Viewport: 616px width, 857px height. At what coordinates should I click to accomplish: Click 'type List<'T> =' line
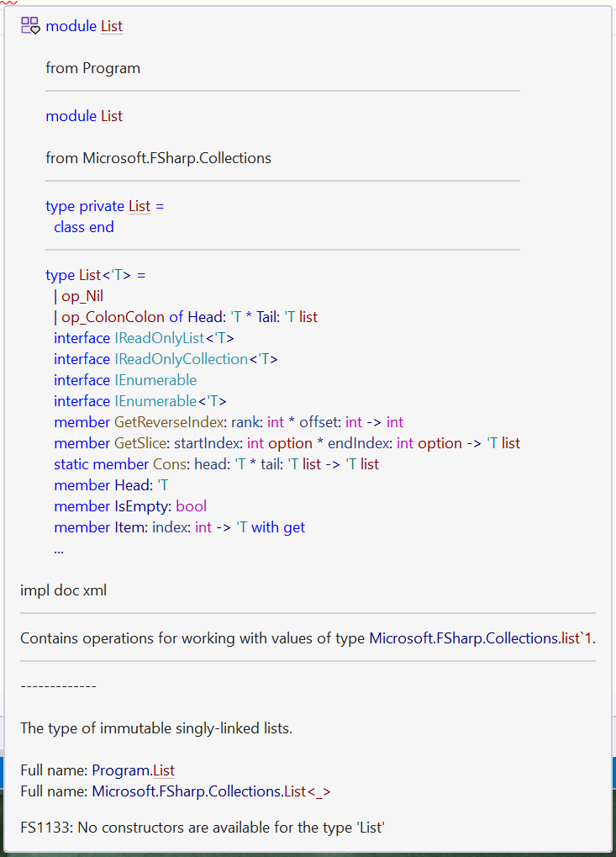(x=96, y=275)
